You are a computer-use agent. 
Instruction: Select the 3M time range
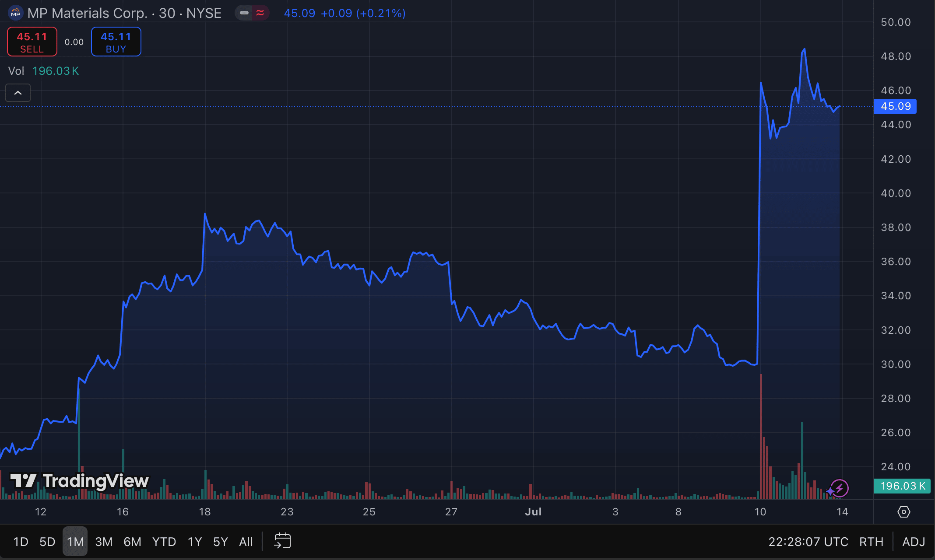(x=104, y=542)
